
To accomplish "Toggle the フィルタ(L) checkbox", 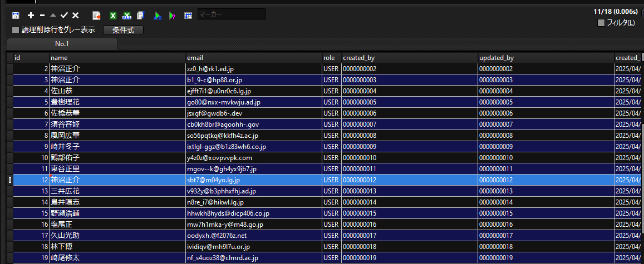I will (601, 23).
